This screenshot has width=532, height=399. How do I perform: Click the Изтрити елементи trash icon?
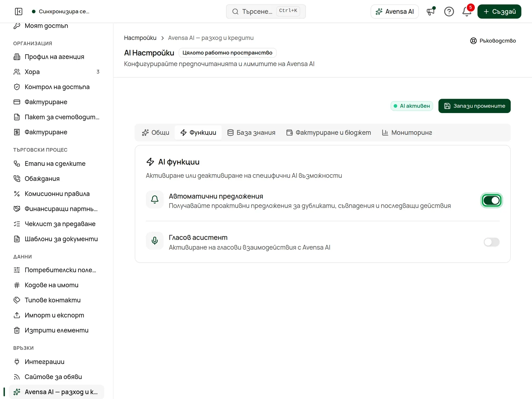coord(17,331)
